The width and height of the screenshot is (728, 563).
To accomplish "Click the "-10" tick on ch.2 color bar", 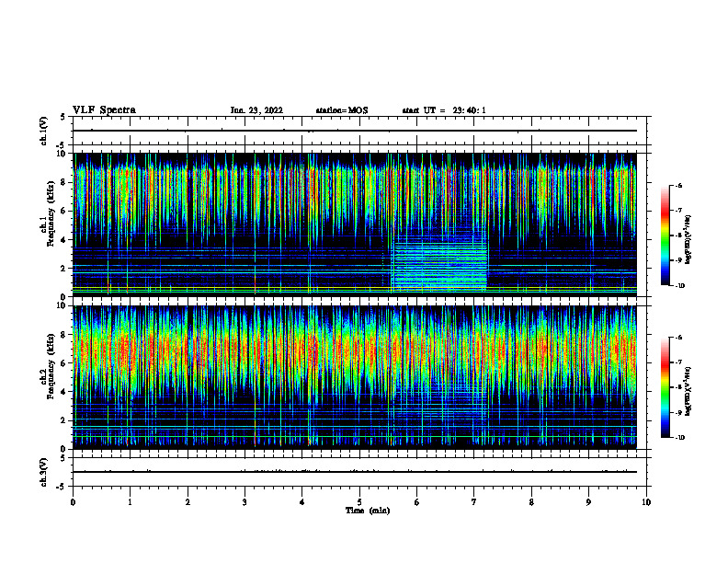I will pos(680,438).
